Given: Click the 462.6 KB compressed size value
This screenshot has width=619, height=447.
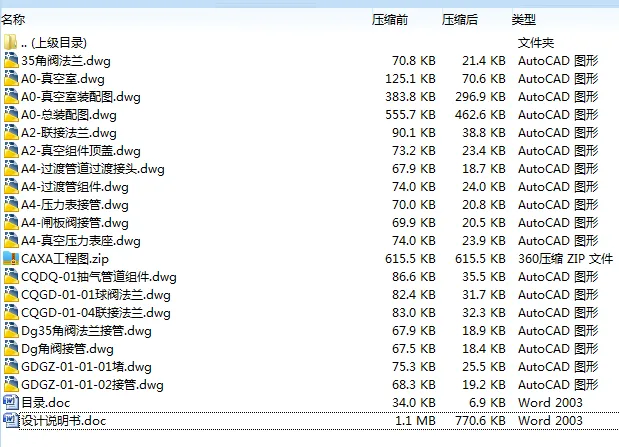Looking at the screenshot, I should [x=480, y=115].
